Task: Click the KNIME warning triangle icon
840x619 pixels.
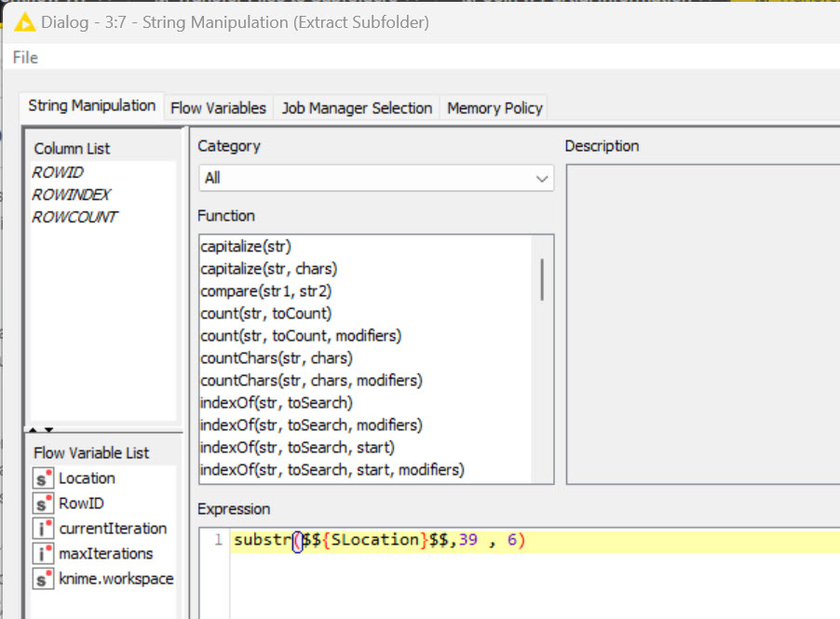Action: [24, 22]
